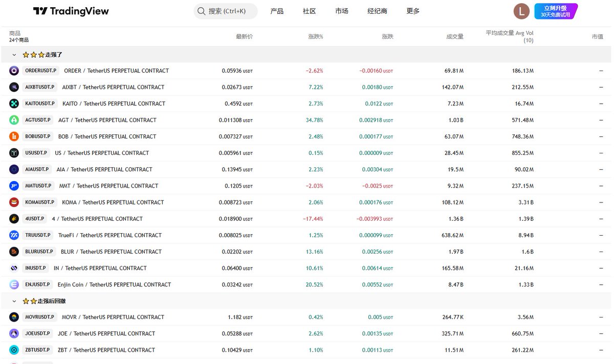Click the ORDERUSDT.P coin icon

[x=14, y=71]
